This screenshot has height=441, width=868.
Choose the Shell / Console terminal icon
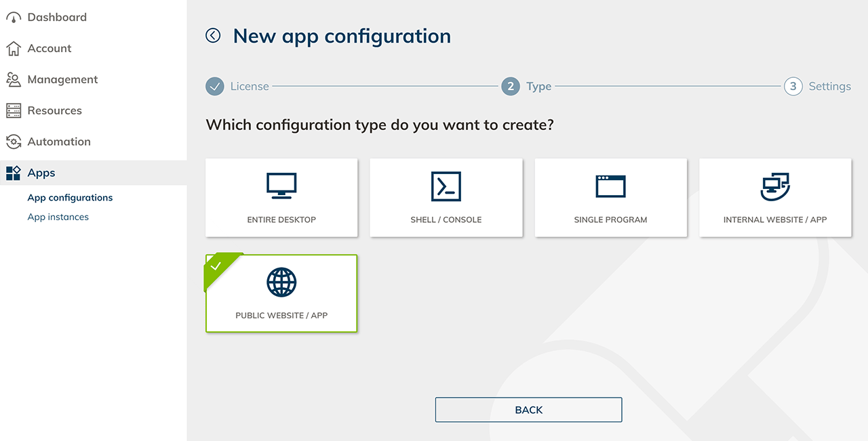(x=446, y=186)
